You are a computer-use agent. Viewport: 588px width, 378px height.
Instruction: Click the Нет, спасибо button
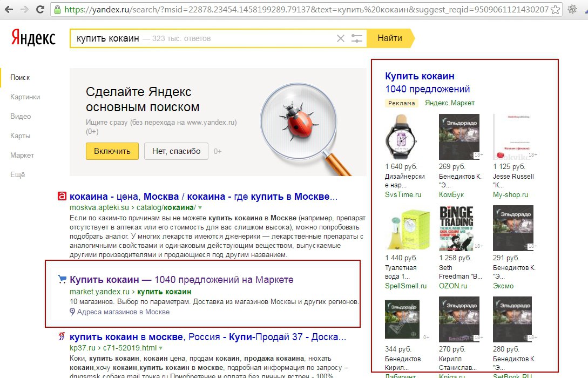[x=176, y=151]
